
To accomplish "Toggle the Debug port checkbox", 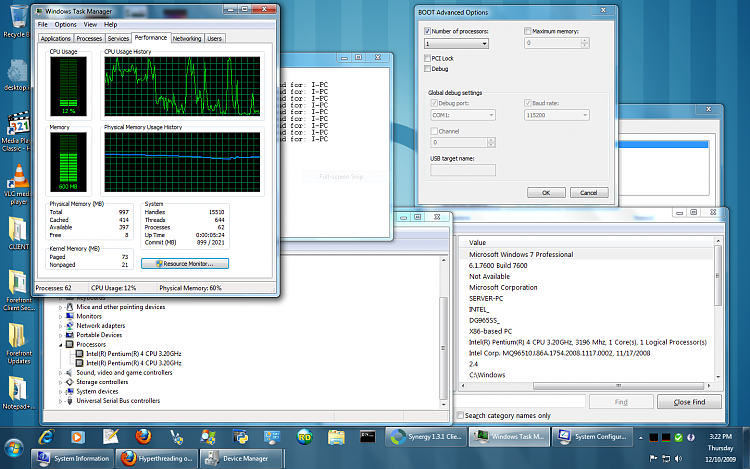I will pos(434,103).
